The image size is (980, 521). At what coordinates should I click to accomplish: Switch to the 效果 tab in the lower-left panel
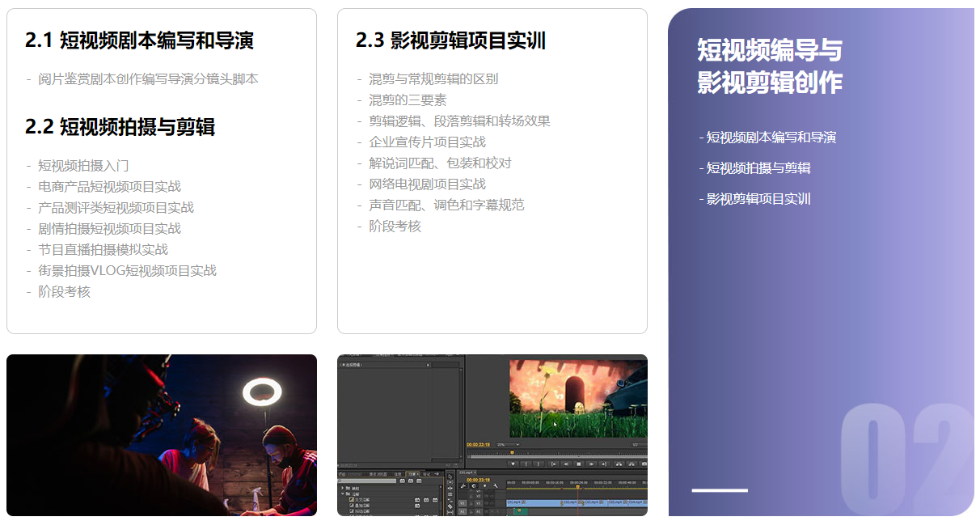413,474
